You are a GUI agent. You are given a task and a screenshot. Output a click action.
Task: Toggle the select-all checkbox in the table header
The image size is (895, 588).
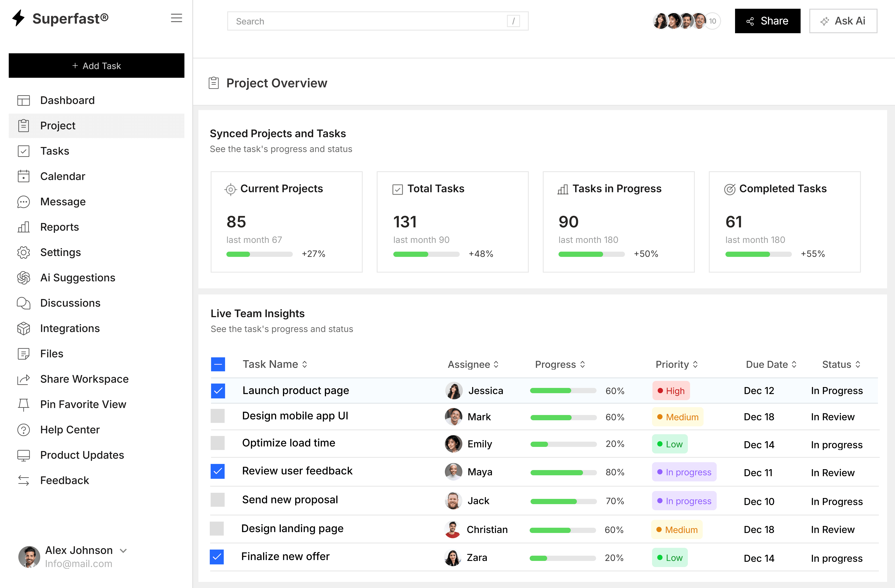point(218,364)
